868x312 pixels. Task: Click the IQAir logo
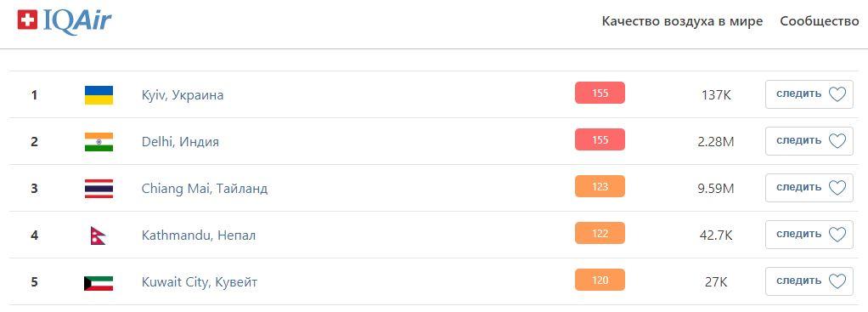(65, 22)
